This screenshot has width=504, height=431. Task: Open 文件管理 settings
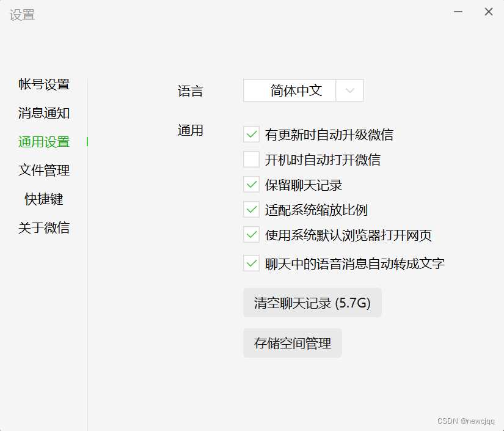[44, 170]
